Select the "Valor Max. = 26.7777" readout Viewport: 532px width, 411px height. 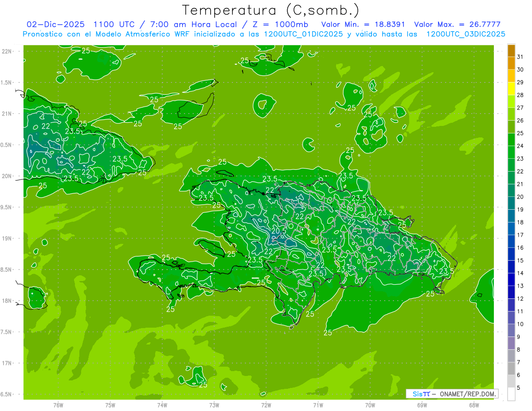(457, 24)
